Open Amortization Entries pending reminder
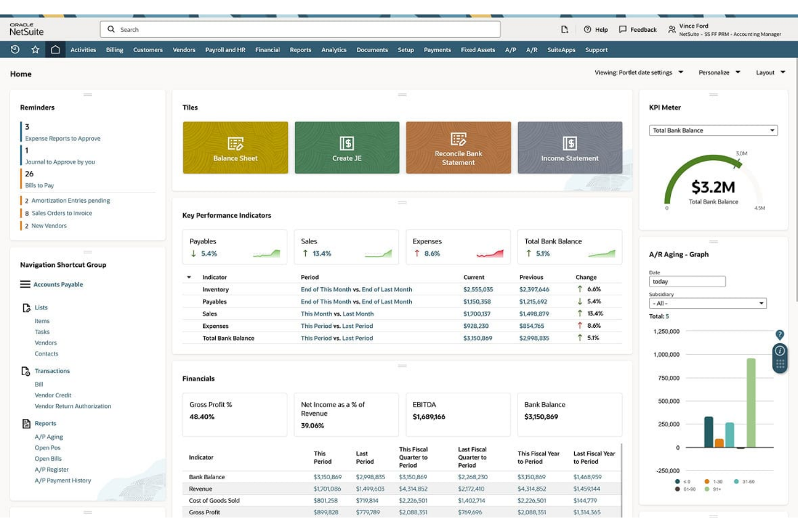This screenshot has width=798, height=532. (x=71, y=201)
